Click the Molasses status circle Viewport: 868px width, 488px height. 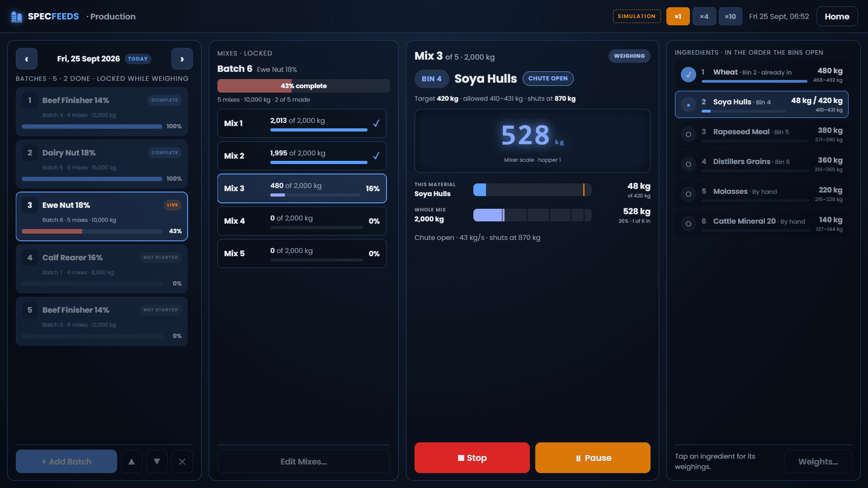(689, 194)
